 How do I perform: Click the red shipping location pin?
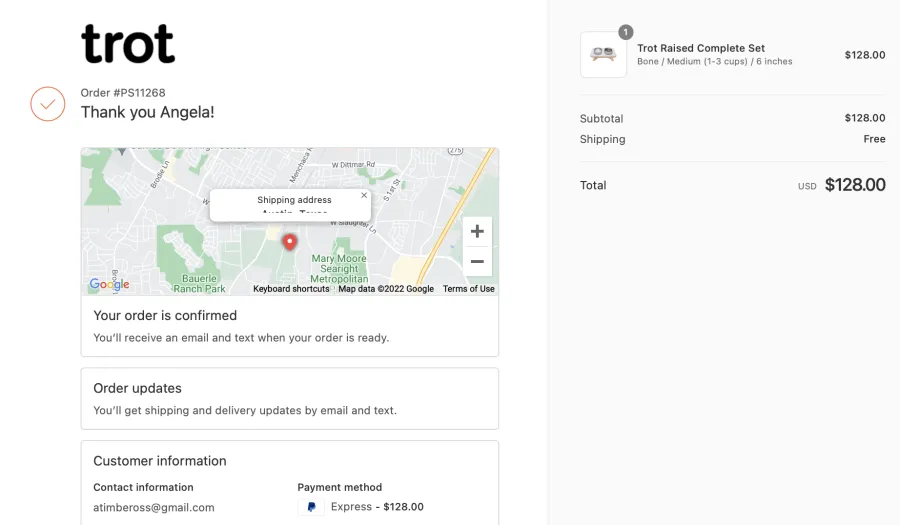[x=290, y=242]
